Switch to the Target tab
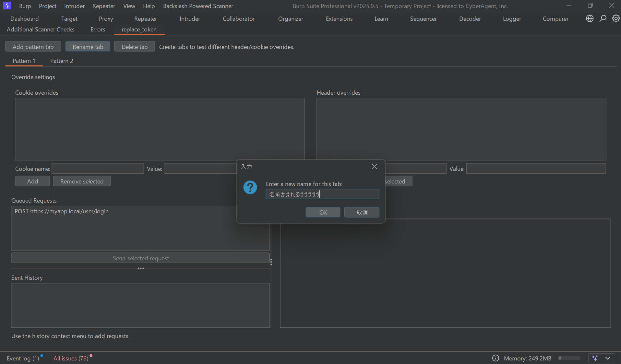Viewport: 621px width, 364px height. [69, 19]
